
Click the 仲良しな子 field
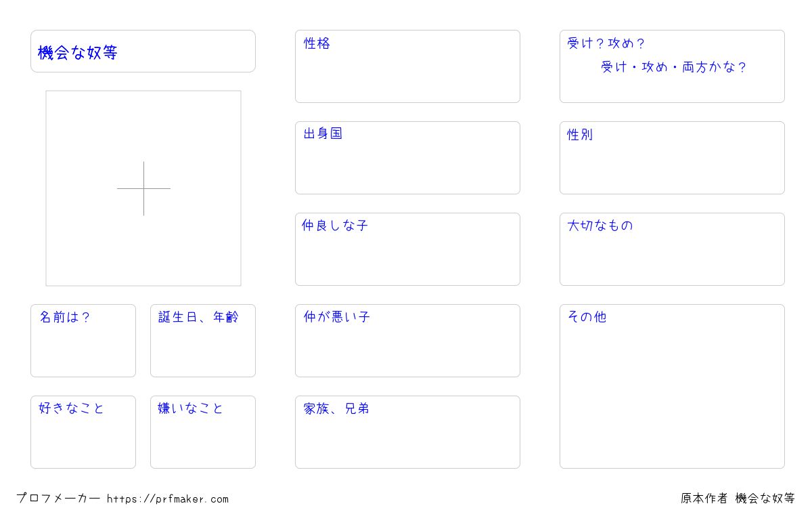pyautogui.click(x=407, y=249)
